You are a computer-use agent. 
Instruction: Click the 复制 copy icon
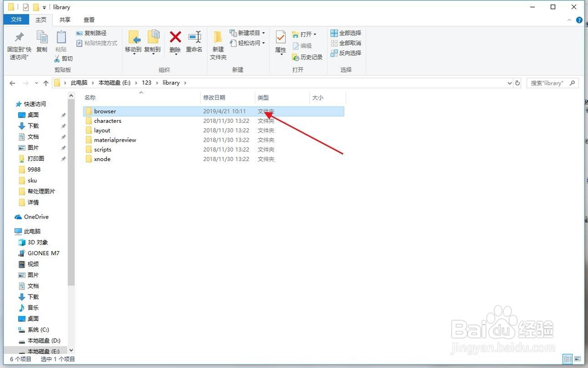click(42, 38)
